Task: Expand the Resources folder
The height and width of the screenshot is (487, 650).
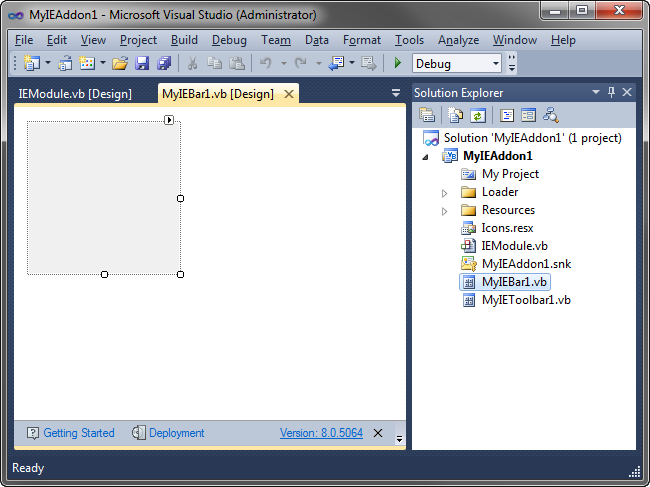Action: [444, 211]
